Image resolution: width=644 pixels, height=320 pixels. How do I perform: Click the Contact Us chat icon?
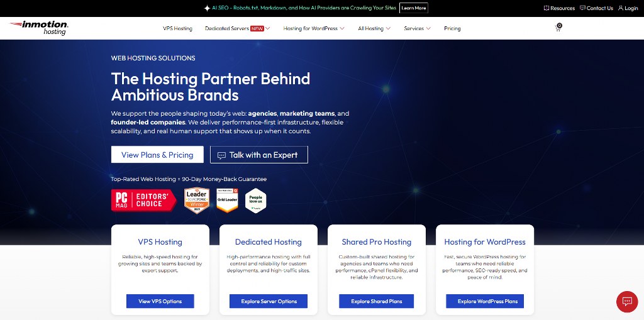[582, 8]
